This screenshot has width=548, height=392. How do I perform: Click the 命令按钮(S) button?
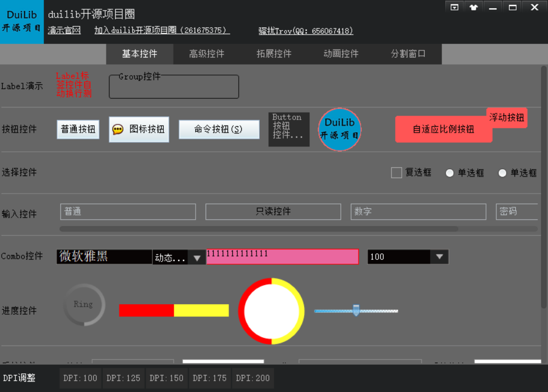219,129
